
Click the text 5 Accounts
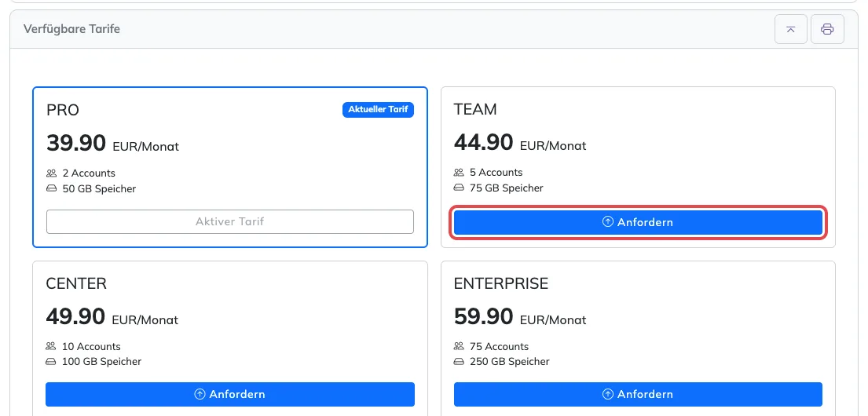pyautogui.click(x=496, y=173)
